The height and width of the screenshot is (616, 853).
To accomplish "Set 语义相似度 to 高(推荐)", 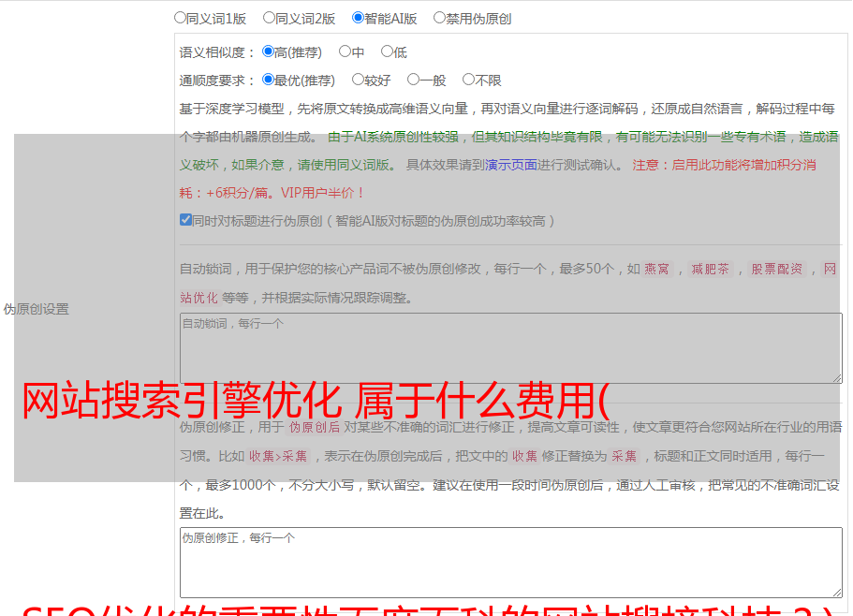I will (x=268, y=52).
